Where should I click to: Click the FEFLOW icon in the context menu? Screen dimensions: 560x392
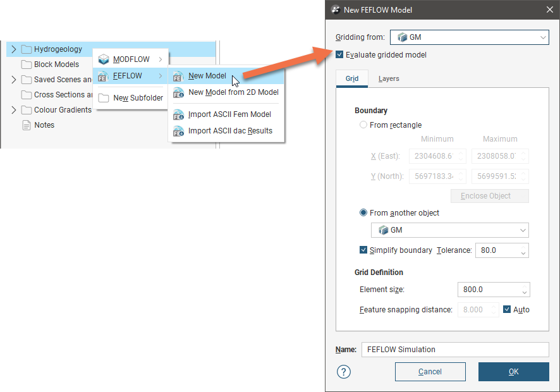(104, 77)
